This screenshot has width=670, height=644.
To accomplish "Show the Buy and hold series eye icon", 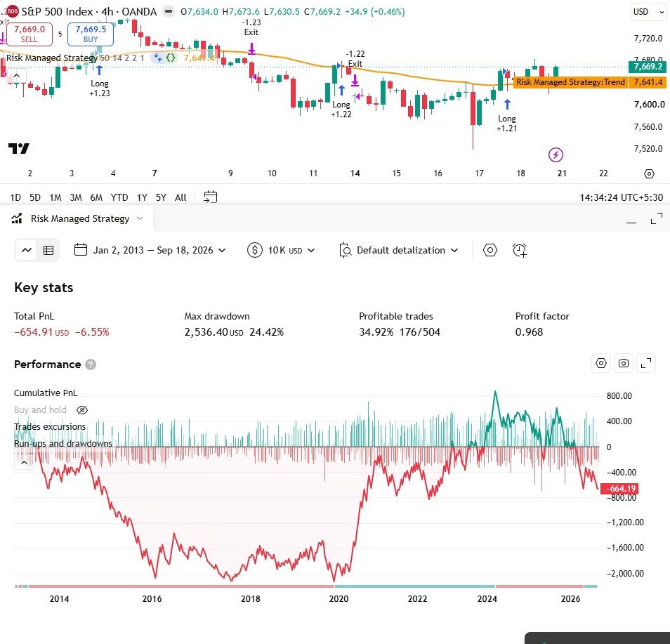I will (82, 410).
